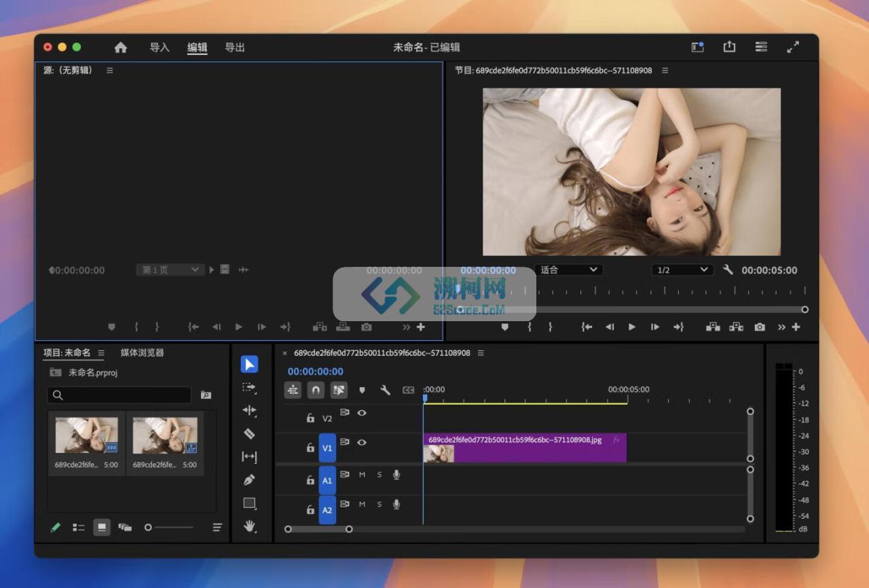Open the Source 第 1 页 dropdown
Image resolution: width=869 pixels, height=588 pixels.
170,270
